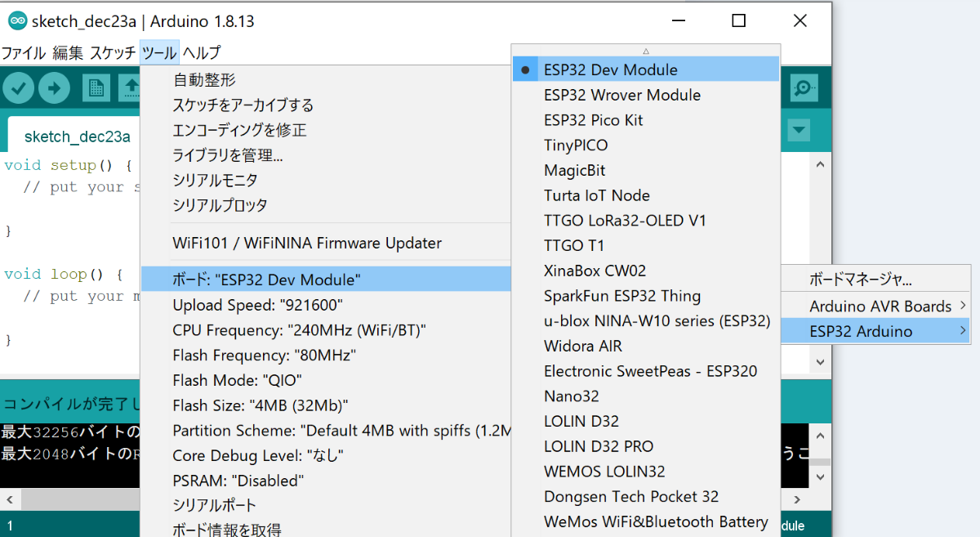Open シリアルプロッタ from Tools menu

327,205
